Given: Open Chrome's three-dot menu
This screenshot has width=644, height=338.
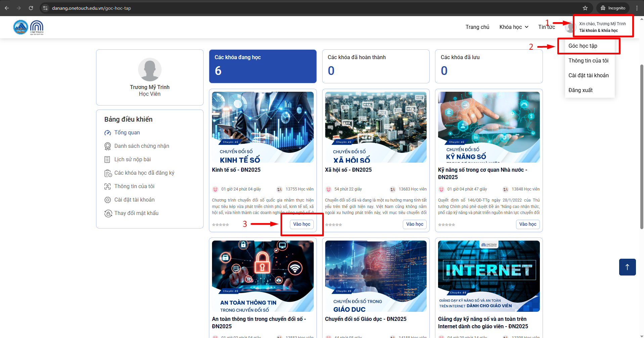Looking at the screenshot, I should tap(637, 8).
